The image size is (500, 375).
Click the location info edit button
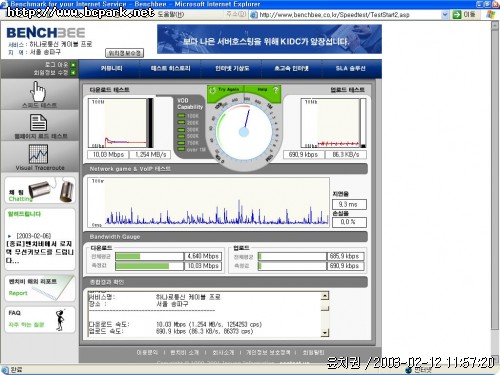(124, 53)
